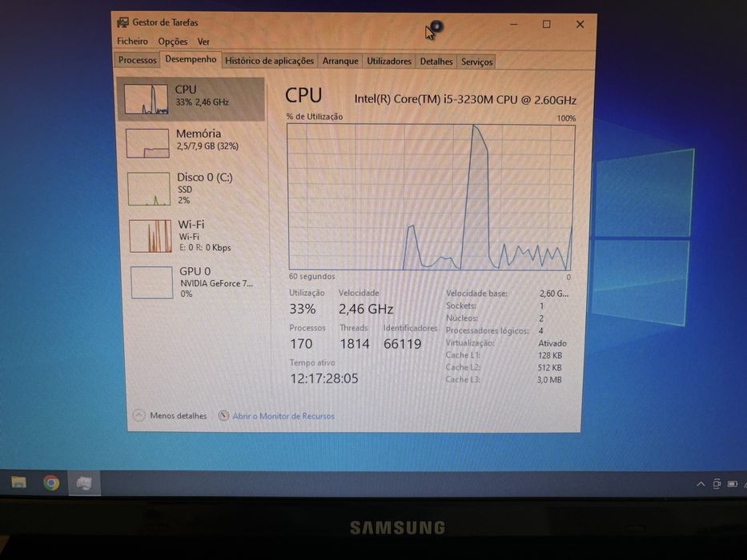Click the Identificadores count 66119
Viewport: 747px width, 560px height.
403,344
